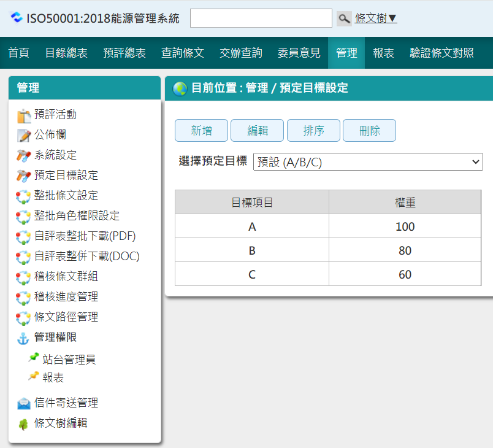Click the 系統設定 tools icon

tap(23, 156)
